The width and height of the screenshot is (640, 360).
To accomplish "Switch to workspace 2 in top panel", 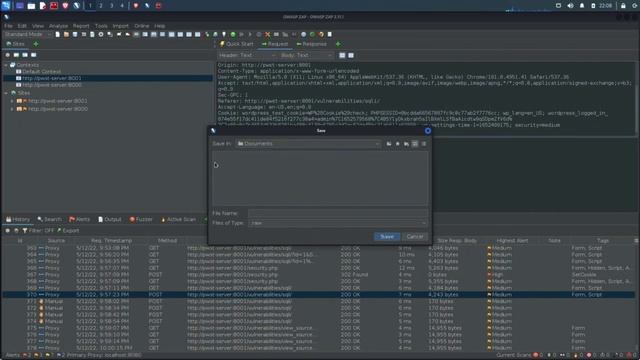I will coord(101,6).
